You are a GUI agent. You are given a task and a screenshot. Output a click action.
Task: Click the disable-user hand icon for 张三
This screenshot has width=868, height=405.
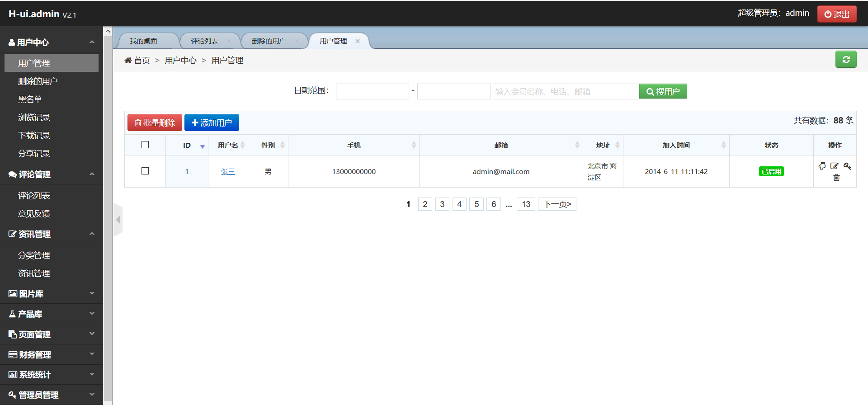click(822, 166)
